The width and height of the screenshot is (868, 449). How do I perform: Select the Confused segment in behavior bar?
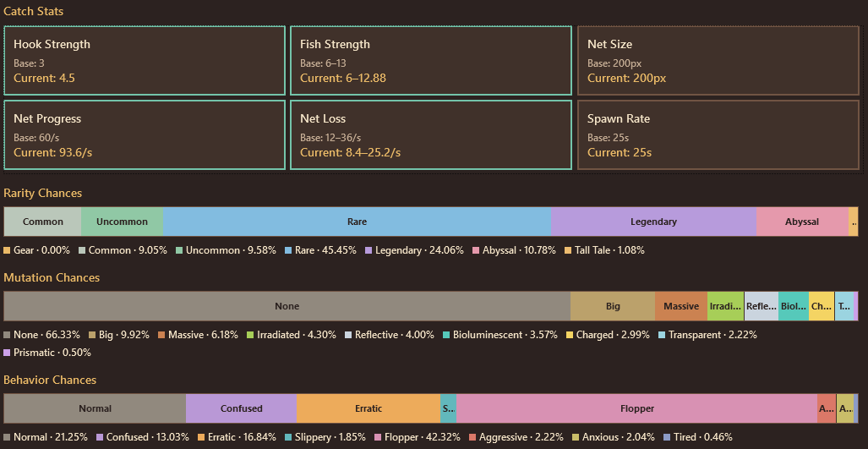coord(242,408)
